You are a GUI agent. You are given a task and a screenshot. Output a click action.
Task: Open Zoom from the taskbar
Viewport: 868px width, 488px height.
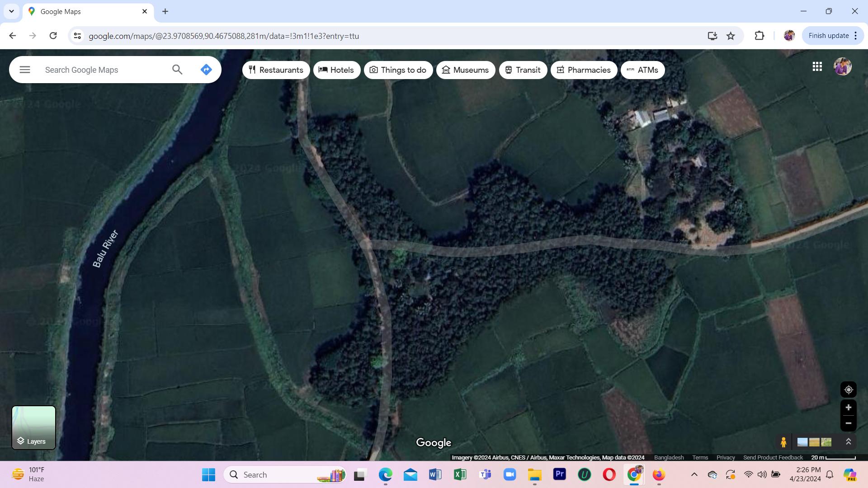tap(510, 474)
